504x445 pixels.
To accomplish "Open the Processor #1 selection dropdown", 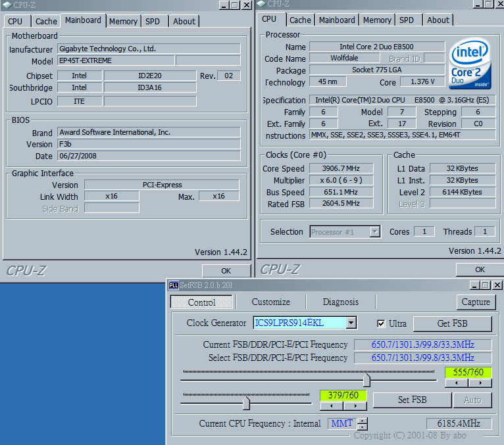I will coord(374,231).
